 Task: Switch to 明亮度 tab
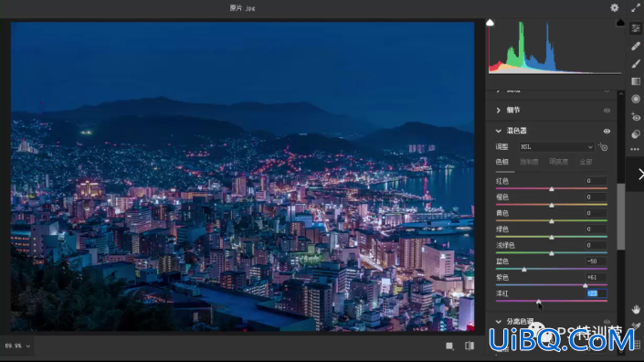click(x=558, y=162)
